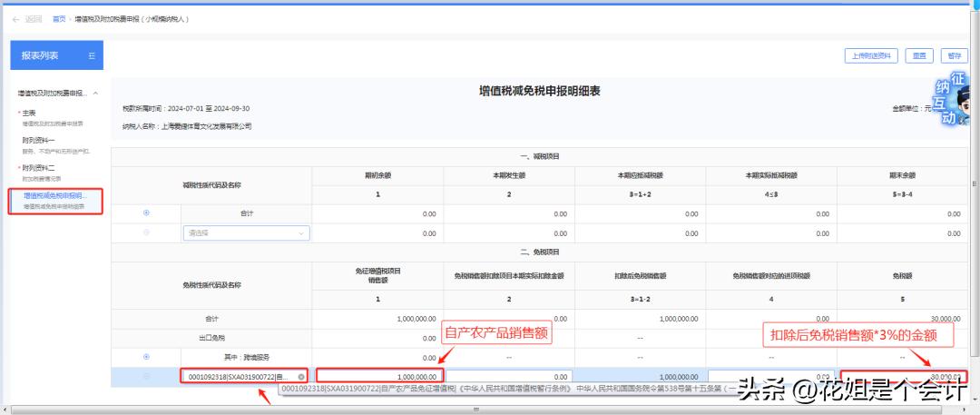Image resolution: width=980 pixels, height=415 pixels.
Task: Select 增值税减免税申报明细表 in sidebar
Action: tap(55, 201)
